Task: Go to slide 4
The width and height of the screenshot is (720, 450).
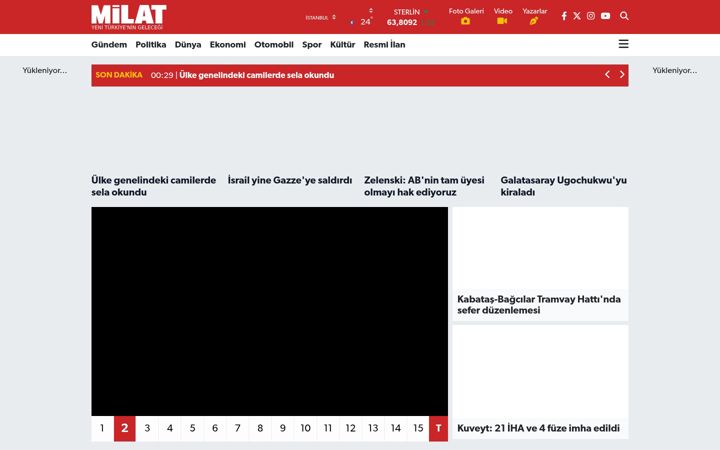Action: point(169,428)
